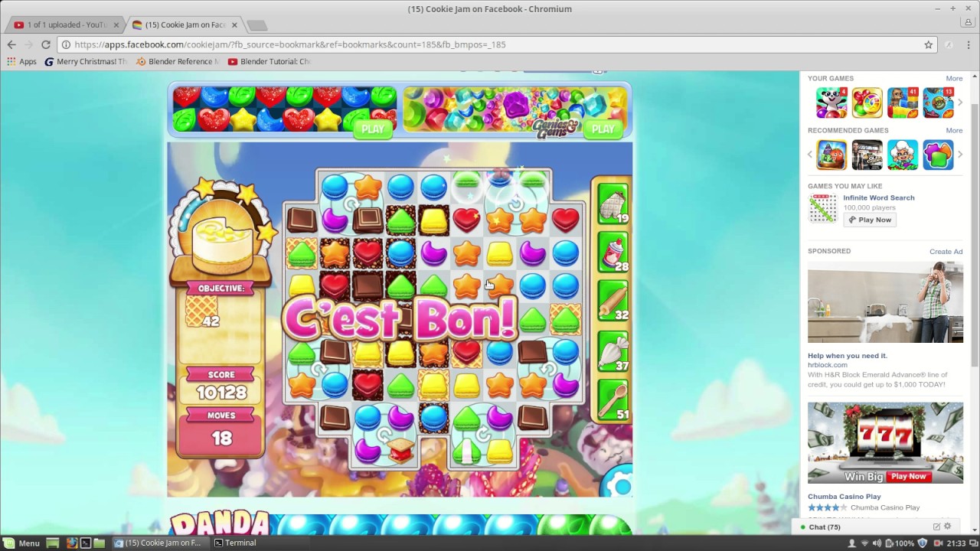Open the vegetable farm recommended game

coord(831,155)
